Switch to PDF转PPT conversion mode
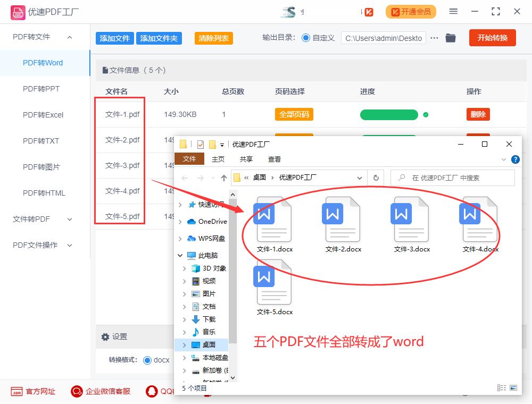Image resolution: width=532 pixels, height=404 pixels. [41, 89]
